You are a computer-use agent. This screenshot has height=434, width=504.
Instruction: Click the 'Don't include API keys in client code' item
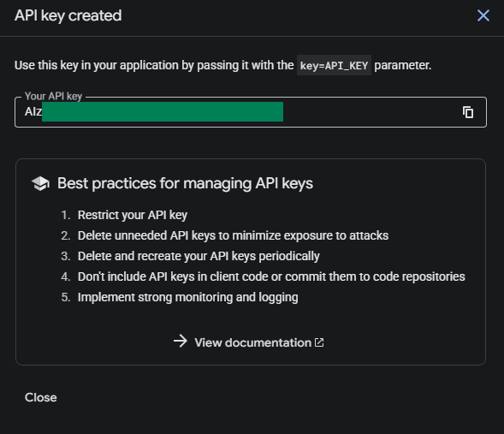coord(271,276)
